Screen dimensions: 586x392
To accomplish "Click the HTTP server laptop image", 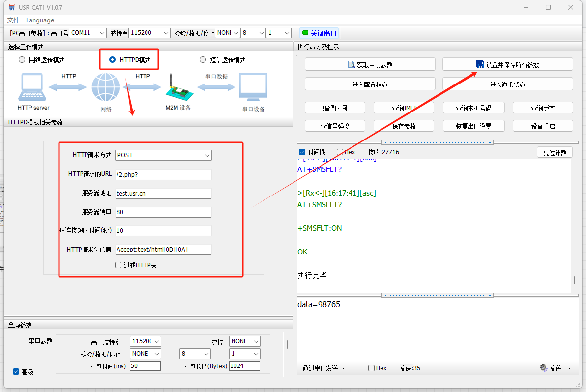I will click(x=33, y=87).
